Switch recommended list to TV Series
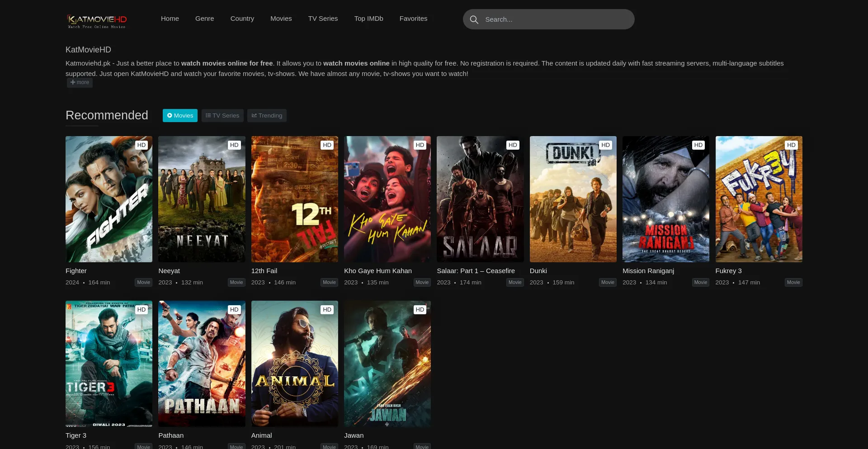Viewport: 868px width, 449px height. pyautogui.click(x=222, y=116)
